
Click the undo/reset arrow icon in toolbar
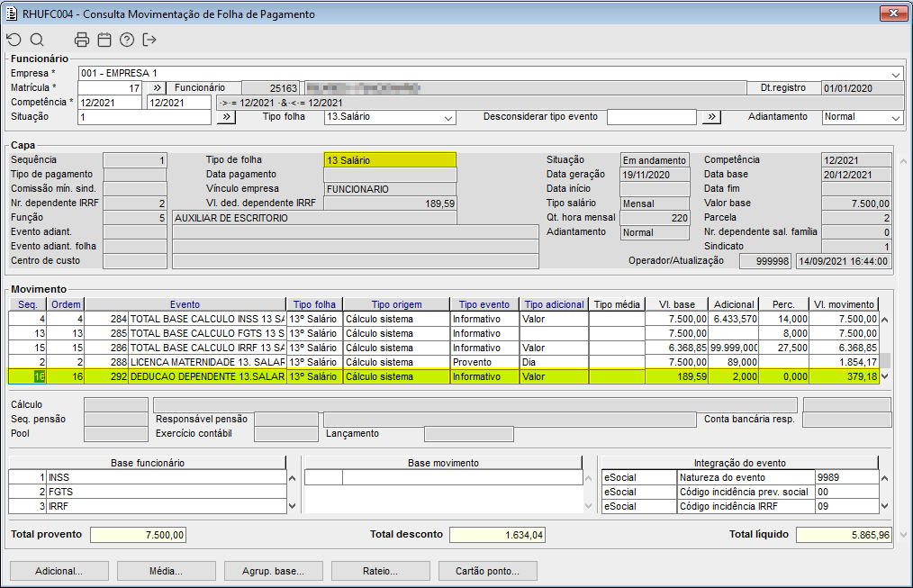[14, 40]
